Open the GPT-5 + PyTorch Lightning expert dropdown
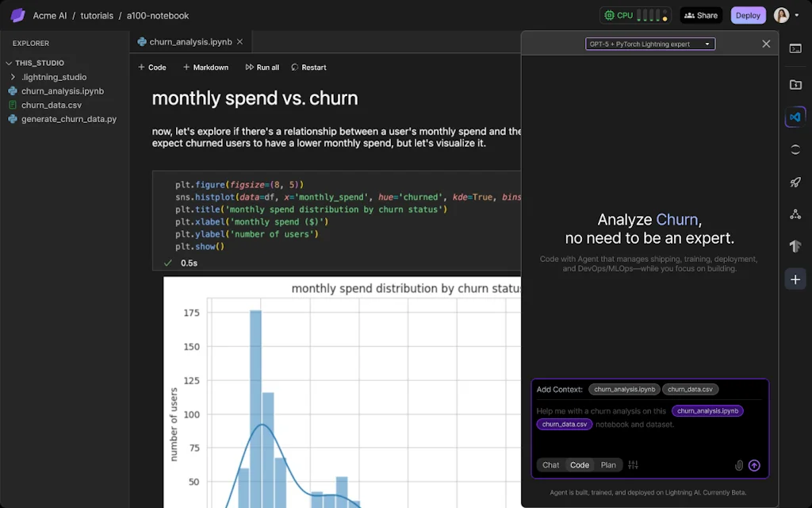The image size is (812, 508). (649, 44)
